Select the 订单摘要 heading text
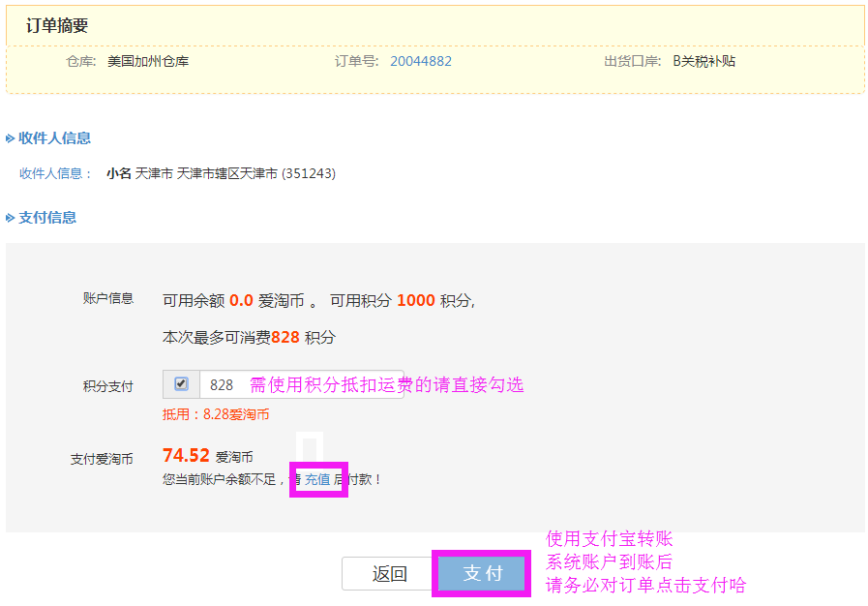The height and width of the screenshot is (606, 868). [57, 25]
